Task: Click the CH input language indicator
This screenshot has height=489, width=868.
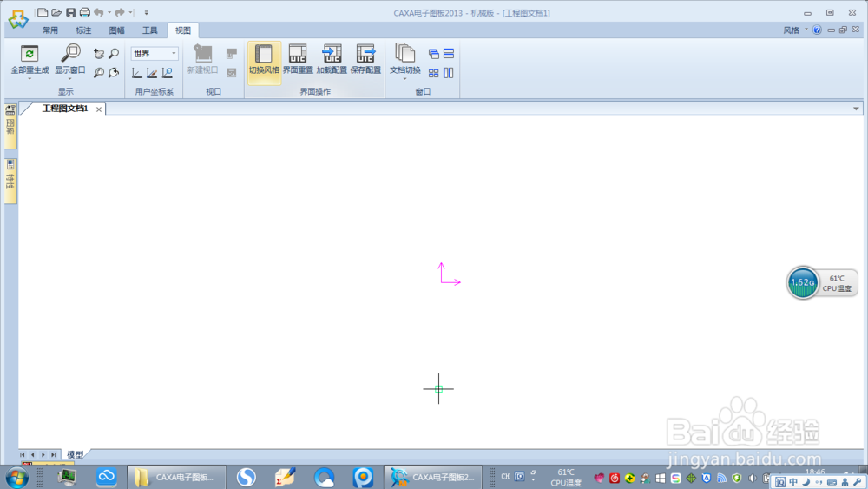Action: [505, 476]
